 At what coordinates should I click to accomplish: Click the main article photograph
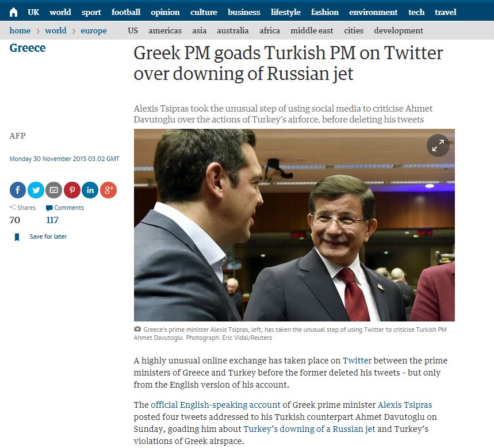coord(294,225)
